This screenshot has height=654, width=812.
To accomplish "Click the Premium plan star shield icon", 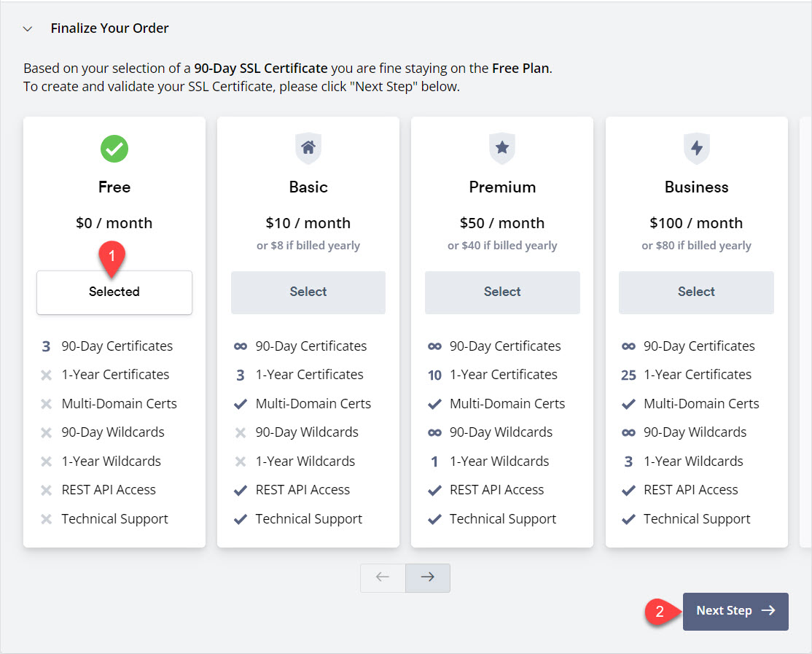I will (x=502, y=149).
